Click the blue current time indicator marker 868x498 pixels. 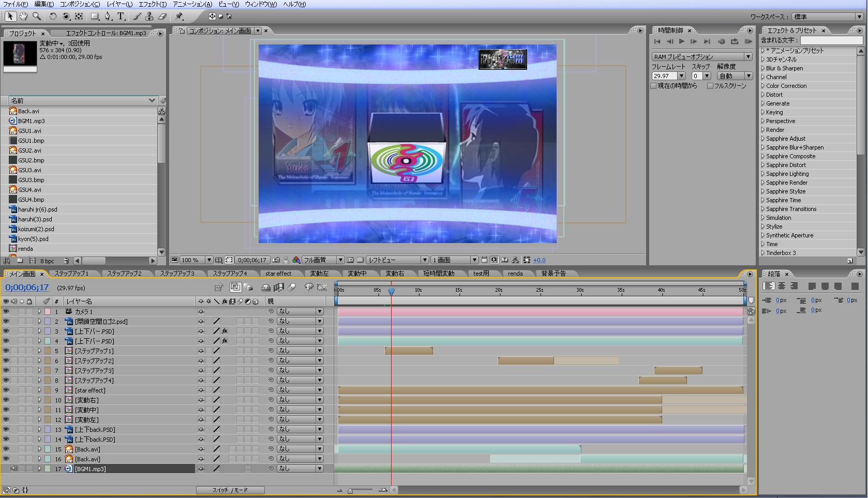(x=392, y=292)
